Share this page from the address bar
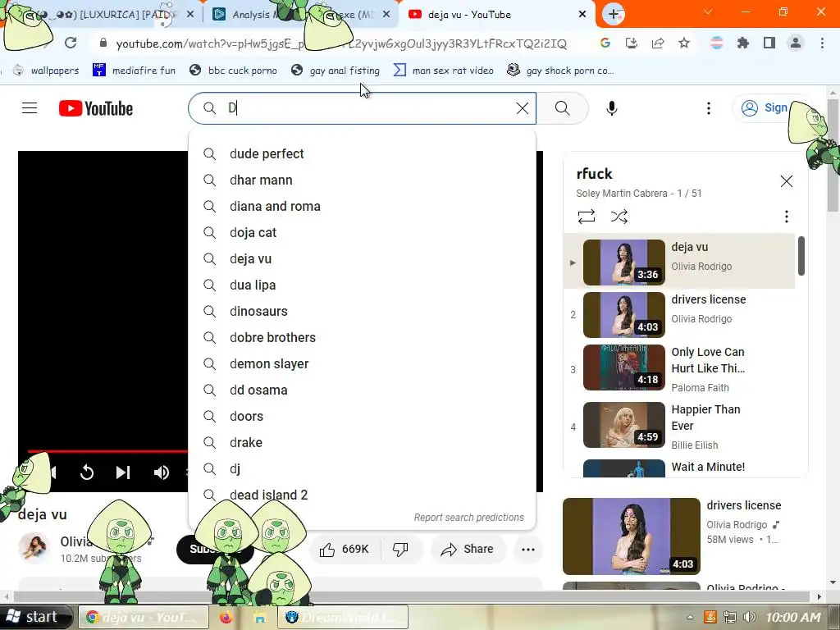 pyautogui.click(x=658, y=43)
